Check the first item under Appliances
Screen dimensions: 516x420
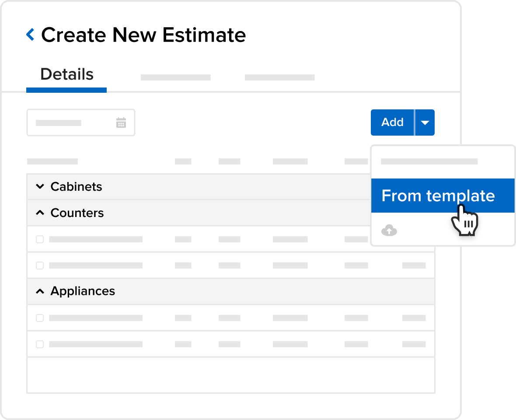coord(40,318)
